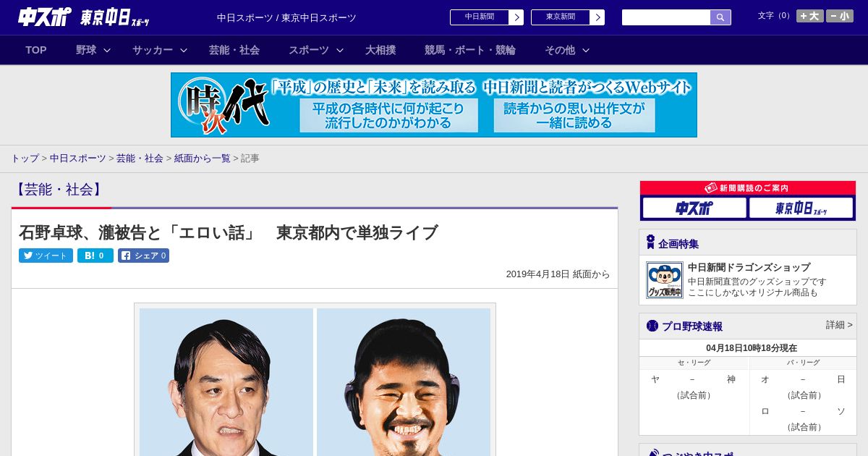This screenshot has width=868, height=456.
Task: Click the ロ − ソ game row
Action: [803, 411]
